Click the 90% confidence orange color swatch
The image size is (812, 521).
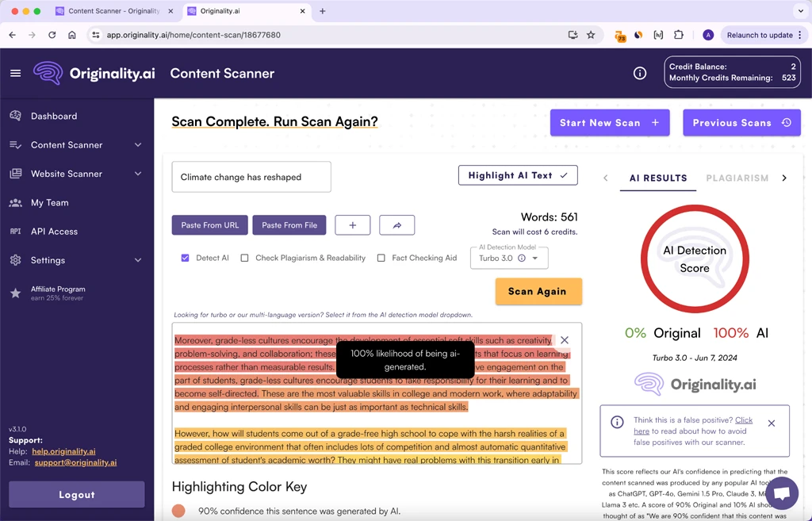(178, 511)
